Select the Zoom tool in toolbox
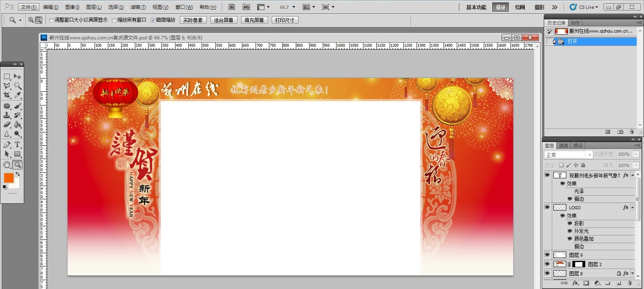The height and width of the screenshot is (289, 644). [17, 165]
